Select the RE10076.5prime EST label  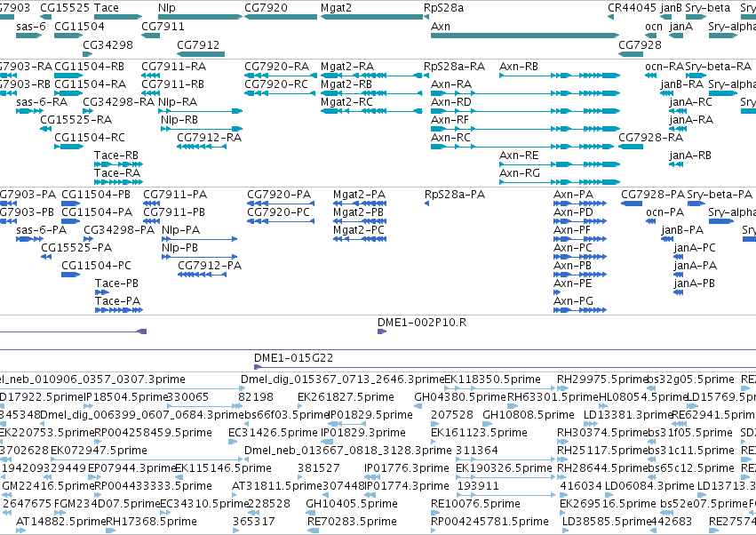coord(475,504)
